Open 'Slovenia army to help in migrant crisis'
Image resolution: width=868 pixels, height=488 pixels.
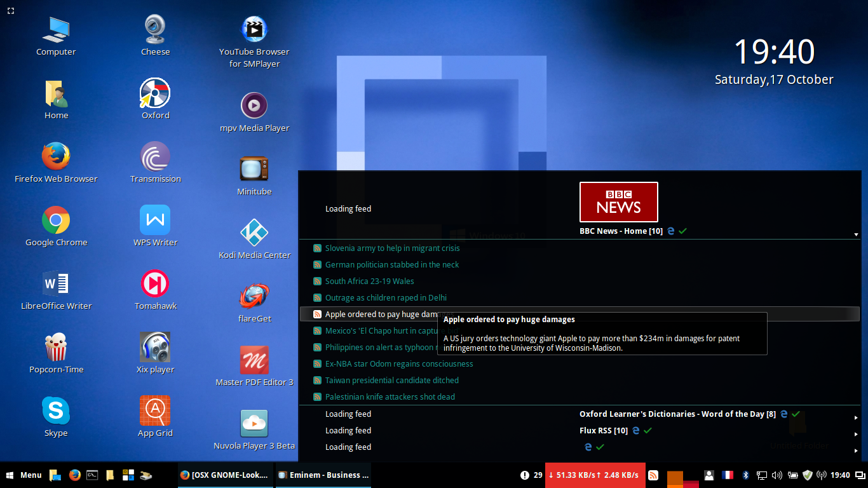(x=392, y=248)
